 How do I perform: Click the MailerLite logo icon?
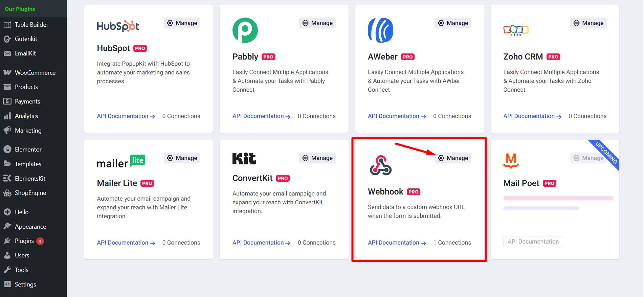121,161
